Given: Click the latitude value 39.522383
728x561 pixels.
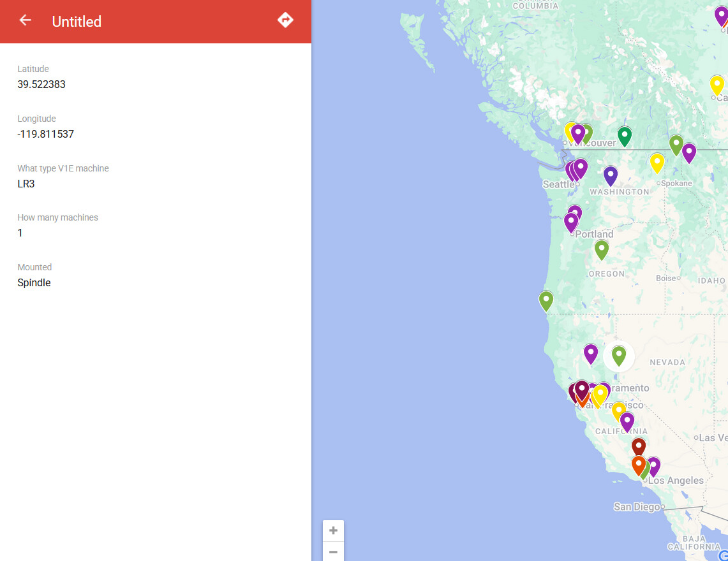Looking at the screenshot, I should coord(41,84).
